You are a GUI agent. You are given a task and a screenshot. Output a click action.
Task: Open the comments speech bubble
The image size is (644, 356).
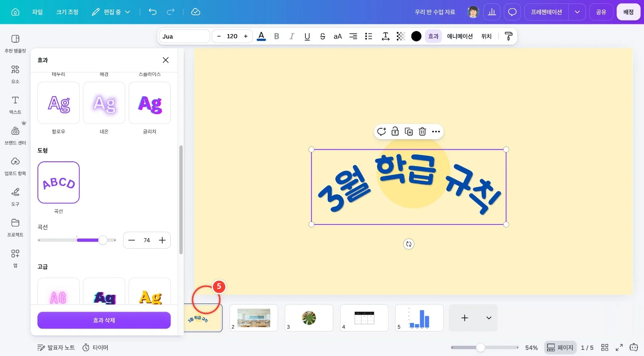512,12
